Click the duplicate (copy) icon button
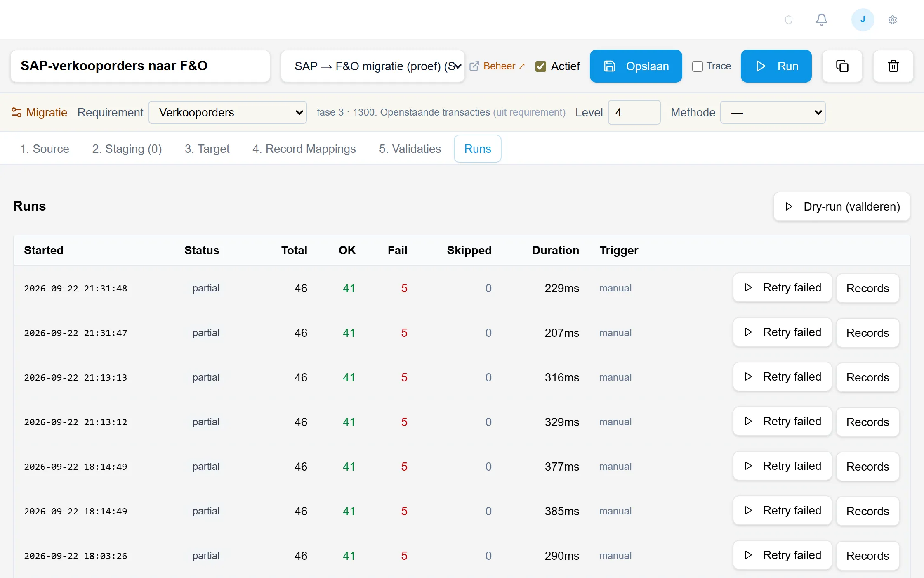The width and height of the screenshot is (924, 578). pos(842,66)
